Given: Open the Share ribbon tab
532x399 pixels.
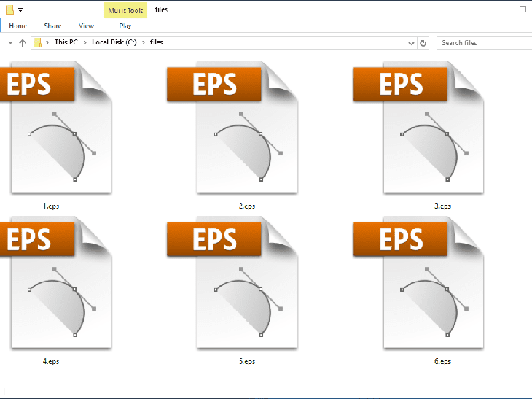Looking at the screenshot, I should pyautogui.click(x=52, y=26).
